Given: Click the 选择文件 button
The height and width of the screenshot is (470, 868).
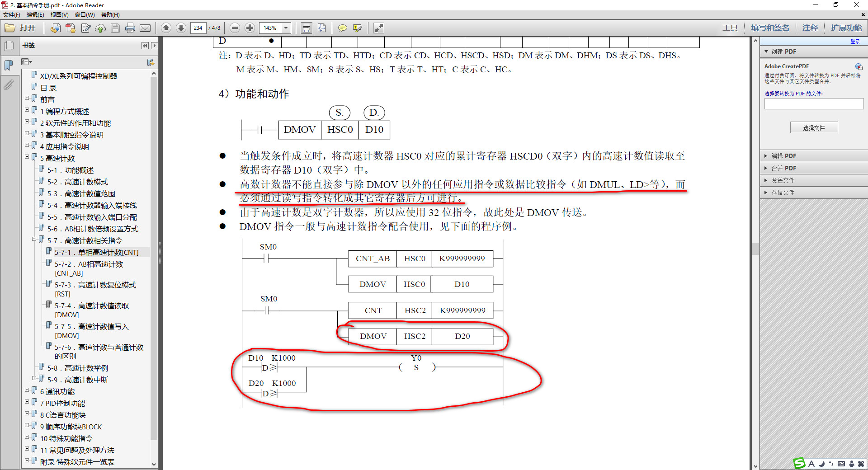Looking at the screenshot, I should pos(814,128).
